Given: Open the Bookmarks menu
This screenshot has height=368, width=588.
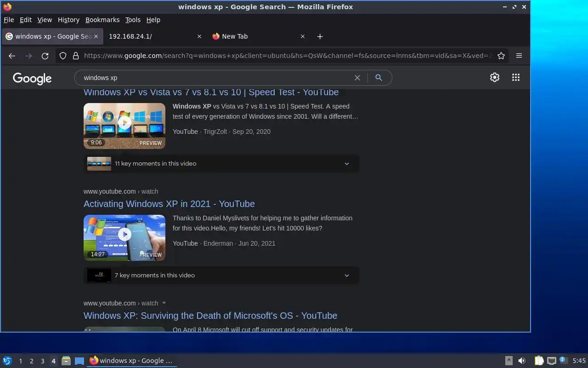Looking at the screenshot, I should pyautogui.click(x=102, y=20).
